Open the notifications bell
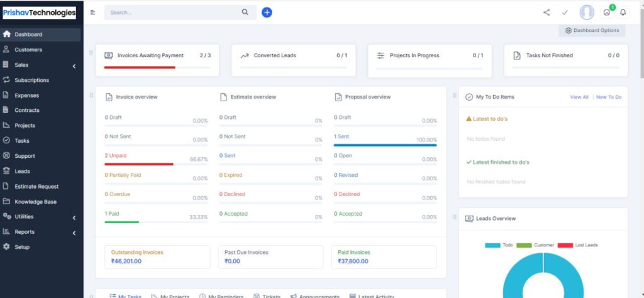This screenshot has width=644, height=298. click(623, 13)
